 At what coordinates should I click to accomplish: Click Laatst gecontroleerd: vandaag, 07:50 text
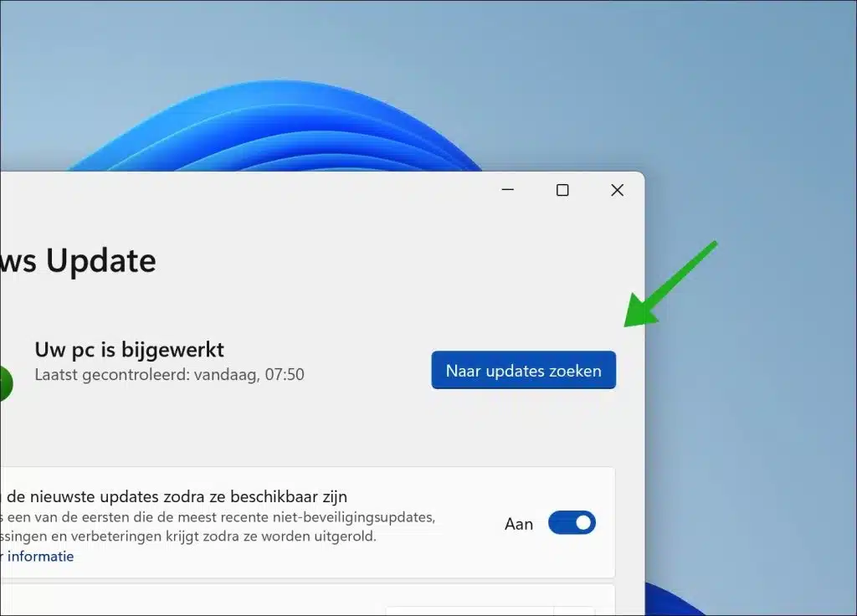[x=169, y=374]
